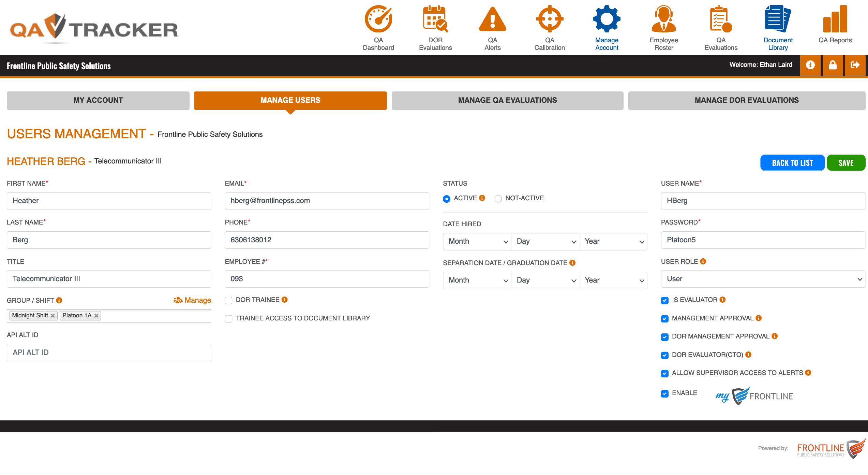
Task: Open QA Calibration crosshair icon
Action: pos(550,19)
